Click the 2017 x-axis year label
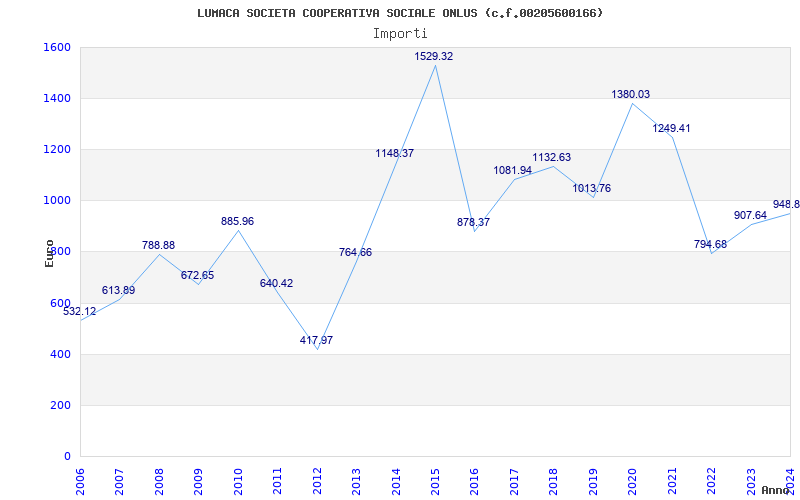 (x=514, y=481)
